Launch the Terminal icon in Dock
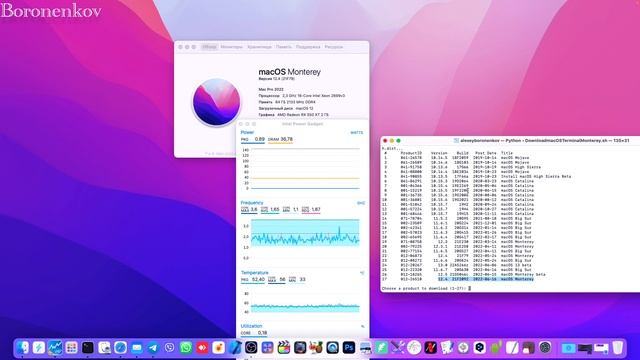Image resolution: width=640 pixels, height=360 pixels. (x=88, y=347)
